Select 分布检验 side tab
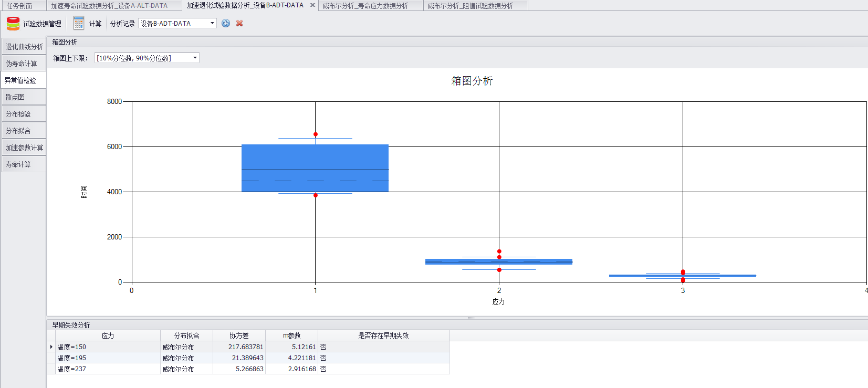Viewport: 868px width, 388px height. click(x=24, y=114)
